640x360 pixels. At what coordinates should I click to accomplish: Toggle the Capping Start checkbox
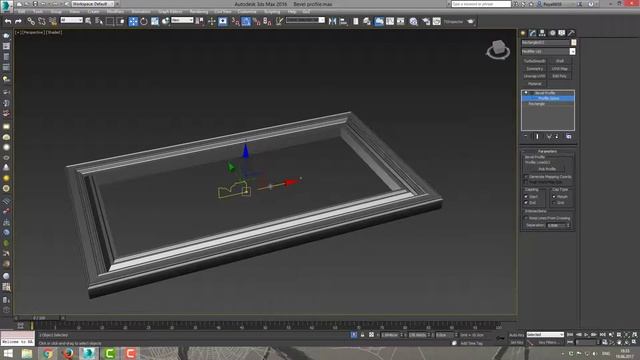526,197
